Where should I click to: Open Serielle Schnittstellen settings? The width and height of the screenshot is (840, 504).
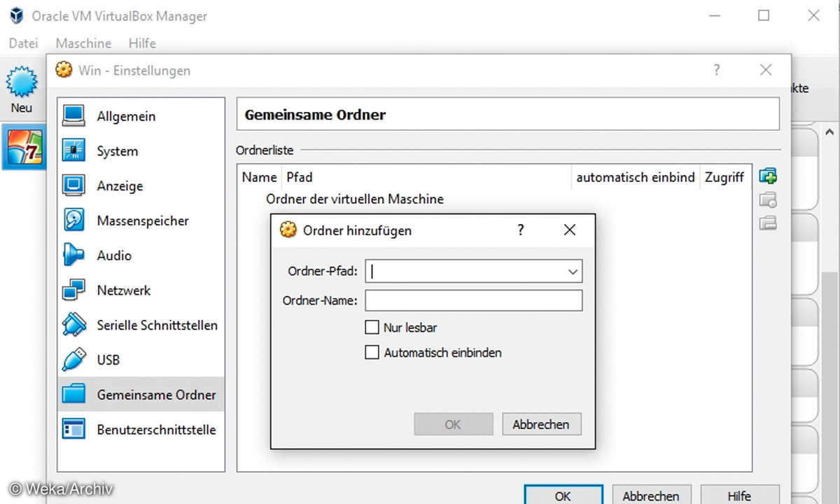(141, 325)
